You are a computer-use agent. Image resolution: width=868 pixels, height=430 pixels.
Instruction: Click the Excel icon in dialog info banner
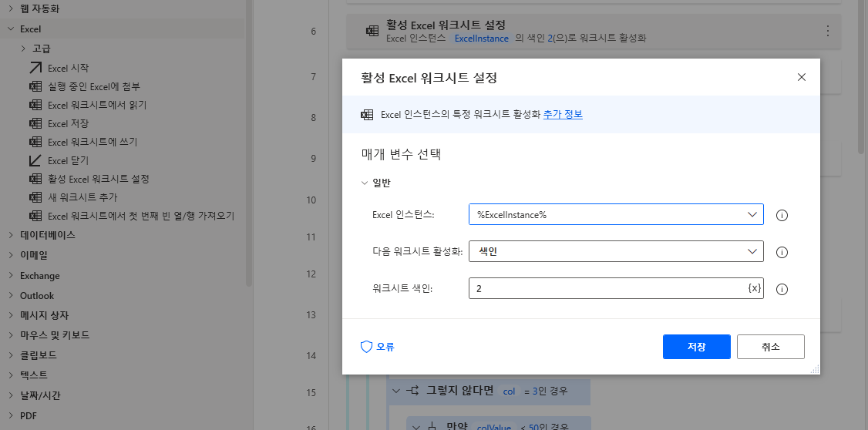(366, 115)
